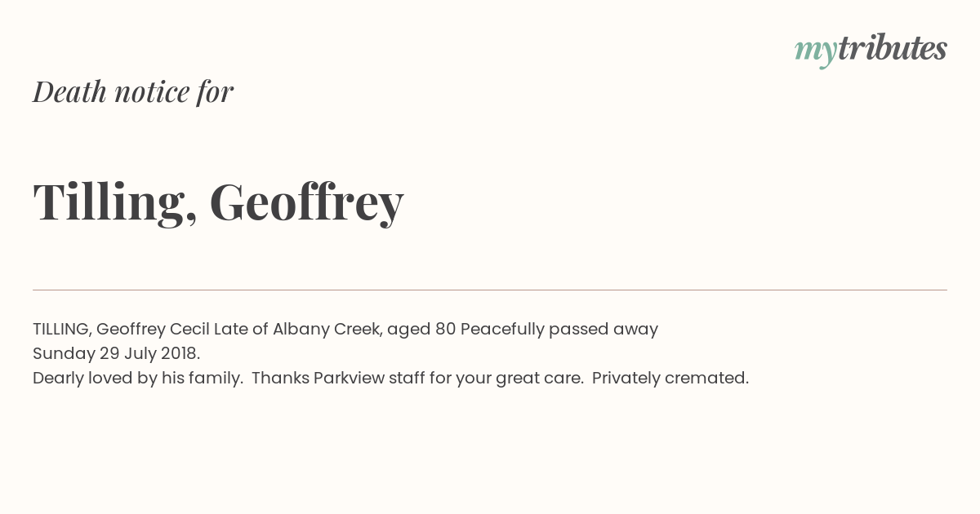
Task: Select the "Death notice for" subtitle
Action: [133, 91]
